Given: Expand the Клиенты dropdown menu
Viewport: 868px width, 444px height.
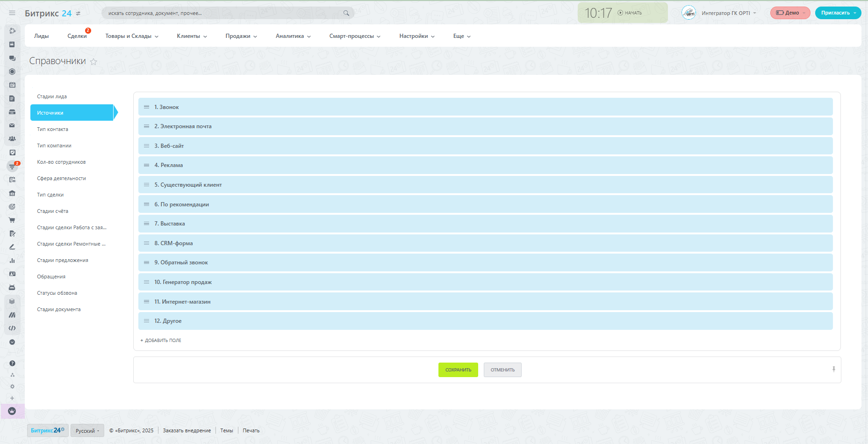Looking at the screenshot, I should [192, 36].
